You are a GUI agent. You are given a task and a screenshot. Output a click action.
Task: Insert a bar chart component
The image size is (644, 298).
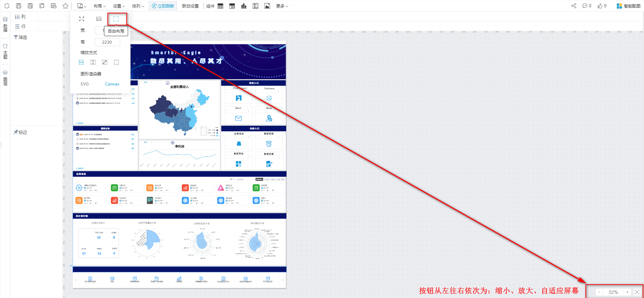[x=244, y=6]
